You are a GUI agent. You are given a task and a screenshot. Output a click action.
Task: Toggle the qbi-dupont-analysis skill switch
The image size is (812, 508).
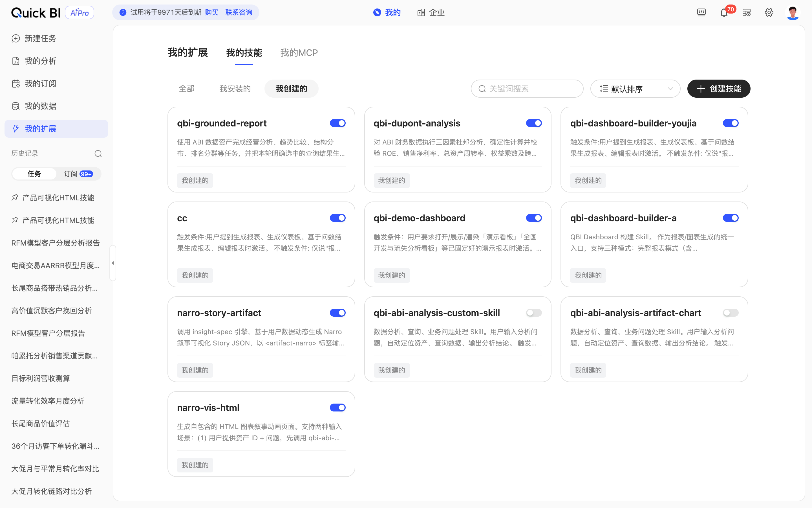click(534, 123)
